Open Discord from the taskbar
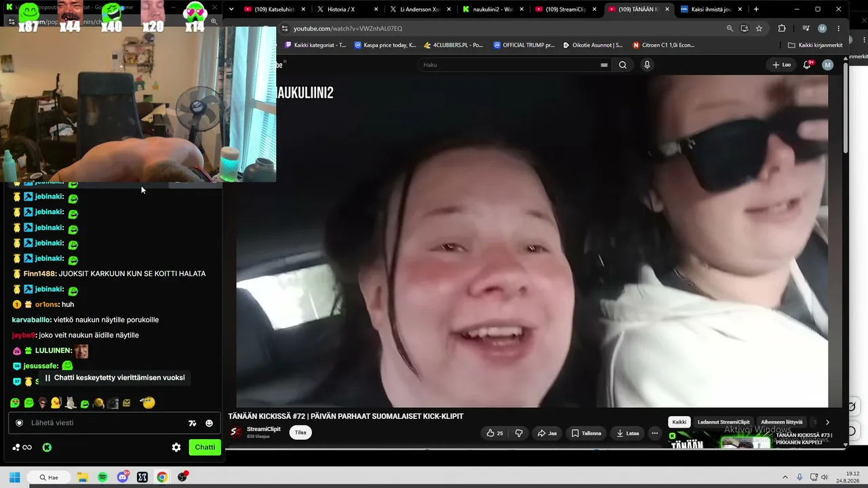Viewport: 868px width, 488px height. coord(123,477)
